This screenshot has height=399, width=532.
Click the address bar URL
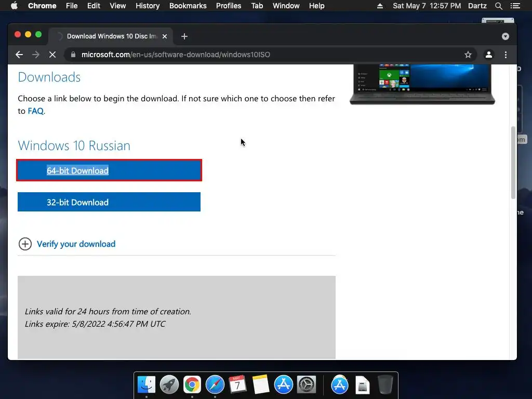[x=176, y=55]
